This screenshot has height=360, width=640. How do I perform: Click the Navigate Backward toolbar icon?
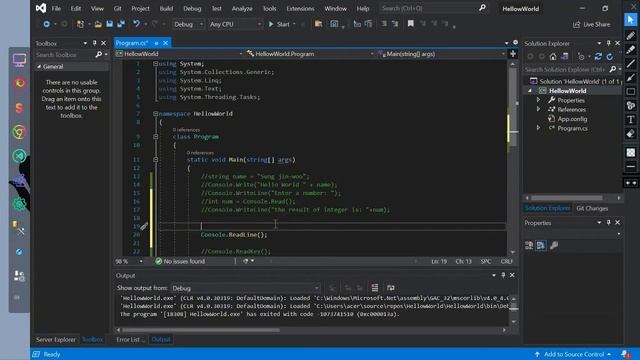click(x=47, y=24)
